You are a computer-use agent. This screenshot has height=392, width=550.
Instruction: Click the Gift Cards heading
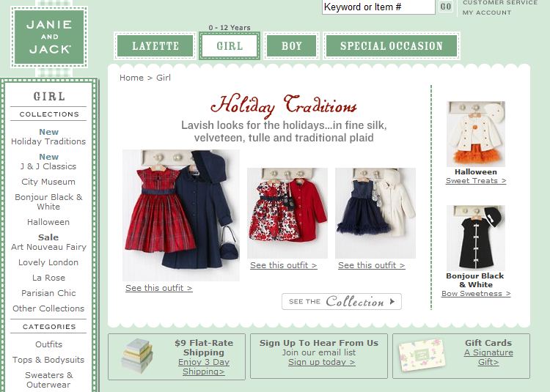pyautogui.click(x=488, y=343)
